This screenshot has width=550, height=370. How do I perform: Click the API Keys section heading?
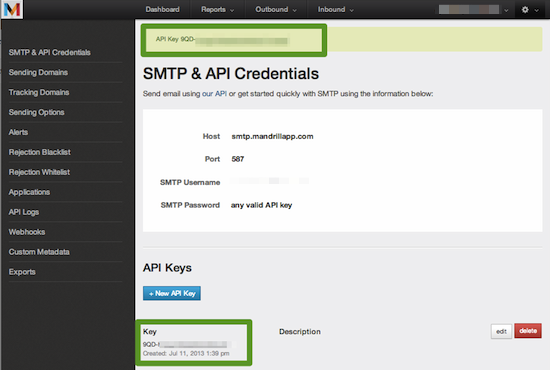click(x=167, y=268)
